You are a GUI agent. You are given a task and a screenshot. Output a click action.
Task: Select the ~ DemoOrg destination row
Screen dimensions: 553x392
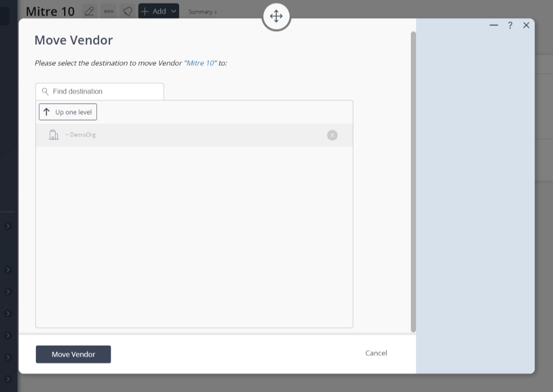[x=194, y=135]
